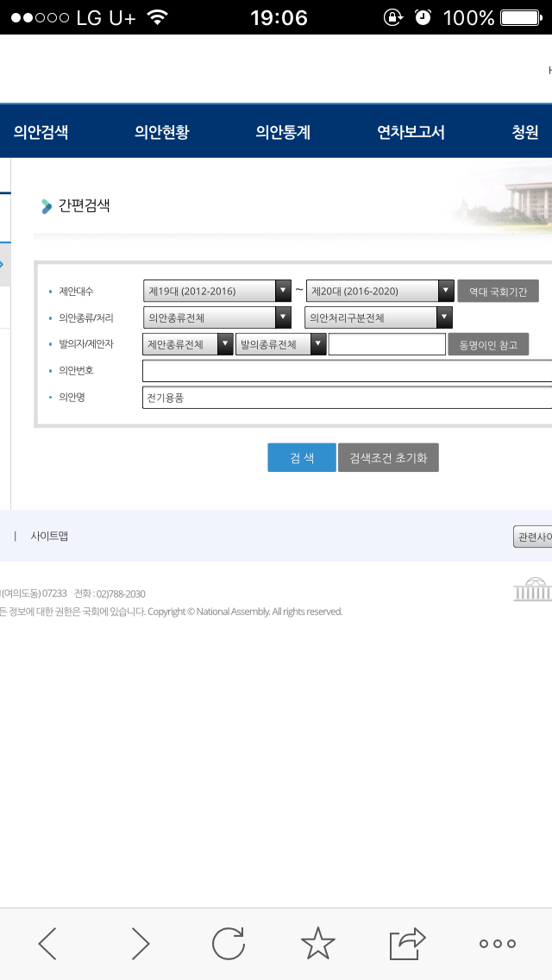The width and height of the screenshot is (552, 980).
Task: Click the blue 검색 button
Action: tap(301, 458)
